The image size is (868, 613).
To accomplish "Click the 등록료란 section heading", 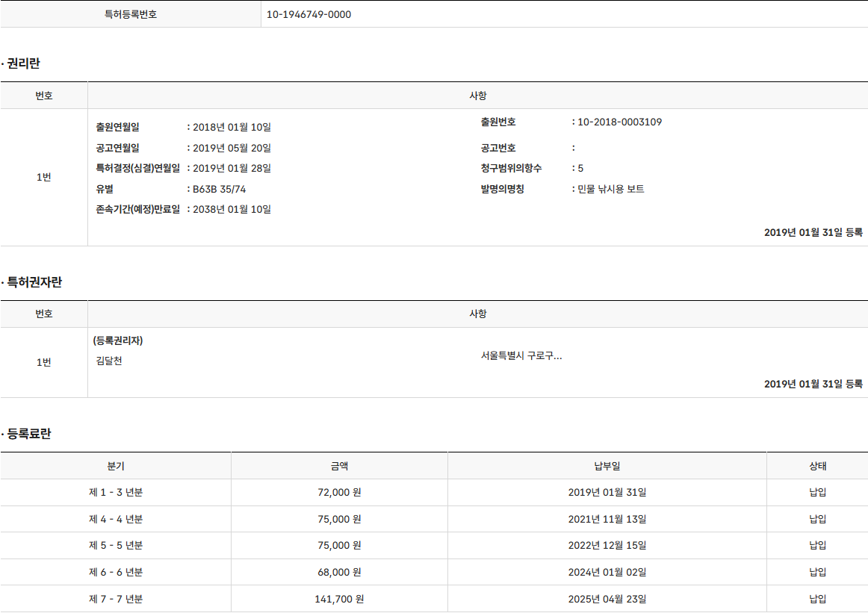I will (x=28, y=435).
